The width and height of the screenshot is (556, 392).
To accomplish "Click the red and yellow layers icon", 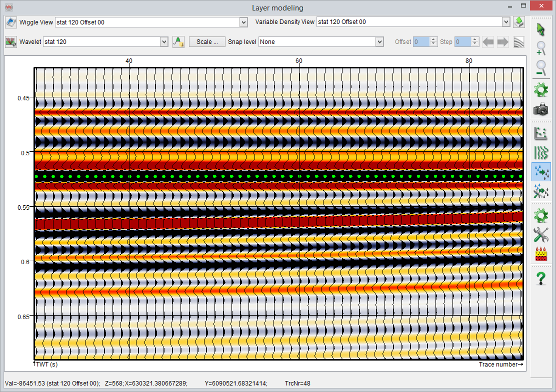I will coord(540,254).
